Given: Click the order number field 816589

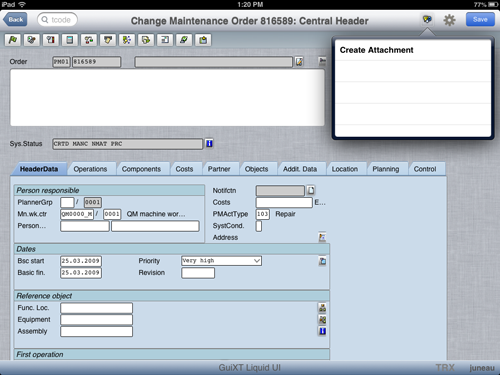Looking at the screenshot, I should coord(96,62).
